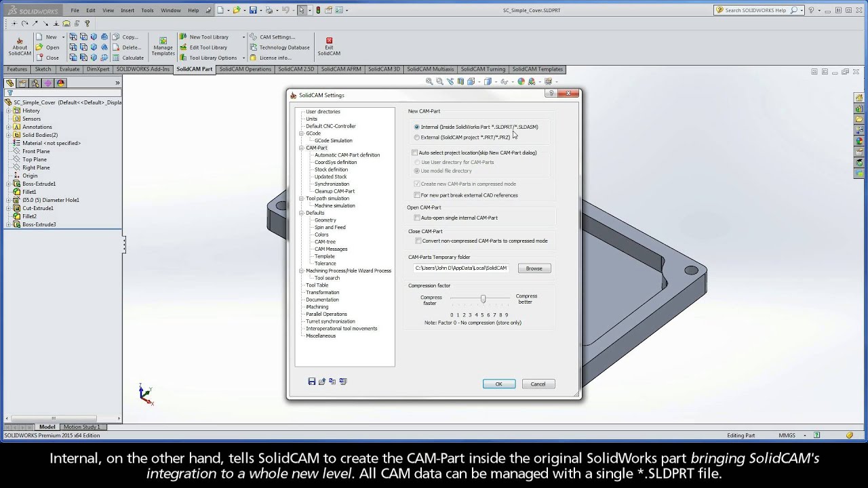The height and width of the screenshot is (488, 868).
Task: Select User directories in the settings tree
Action: pos(323,112)
